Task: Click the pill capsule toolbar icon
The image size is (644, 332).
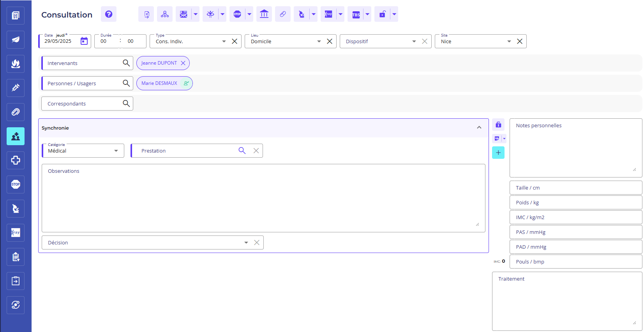Action: tap(283, 14)
